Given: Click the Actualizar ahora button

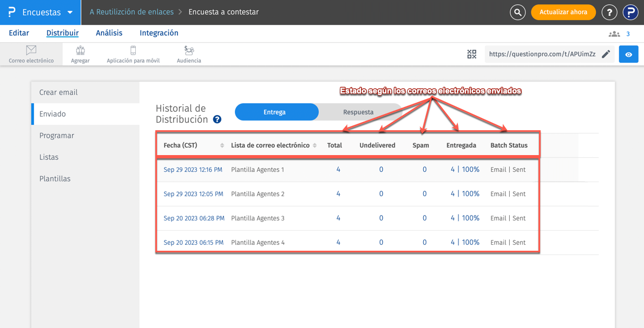Looking at the screenshot, I should coord(563,12).
